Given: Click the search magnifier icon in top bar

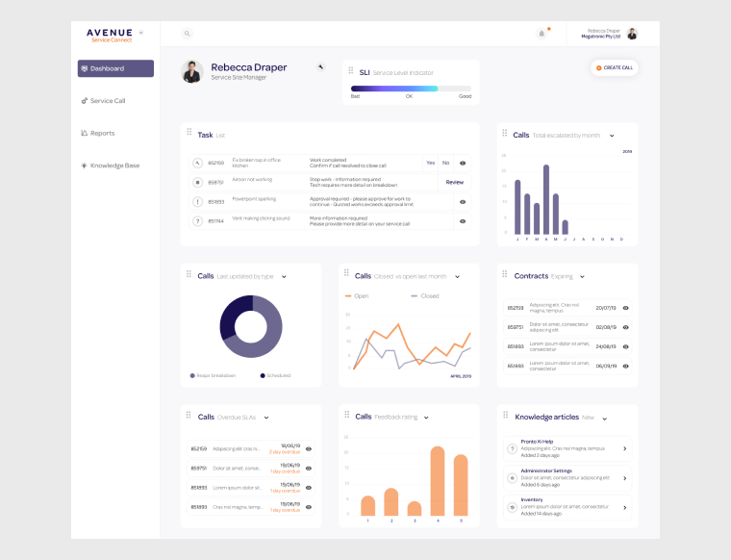Looking at the screenshot, I should coord(187,34).
